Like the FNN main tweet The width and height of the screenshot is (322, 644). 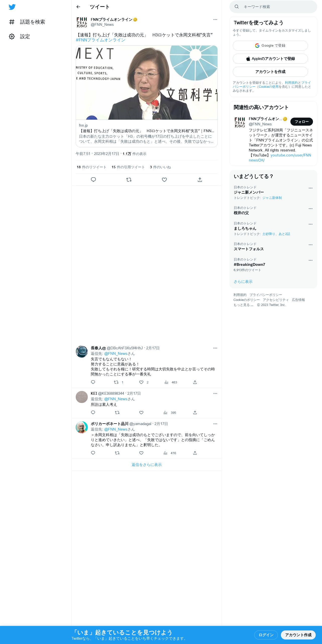(164, 180)
